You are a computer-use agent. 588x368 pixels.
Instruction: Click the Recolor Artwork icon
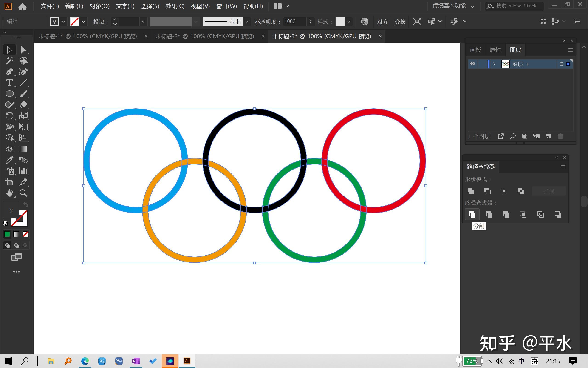pyautogui.click(x=365, y=21)
